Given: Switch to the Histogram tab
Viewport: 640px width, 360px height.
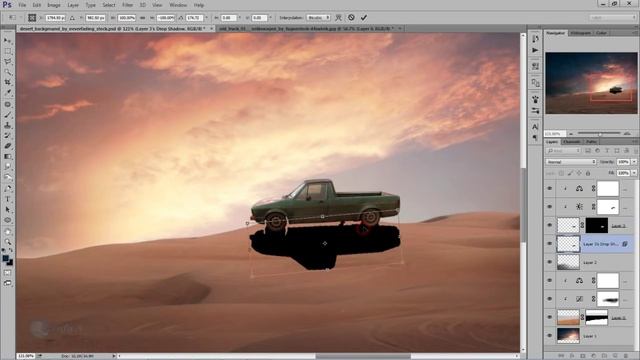Looking at the screenshot, I should (580, 33).
